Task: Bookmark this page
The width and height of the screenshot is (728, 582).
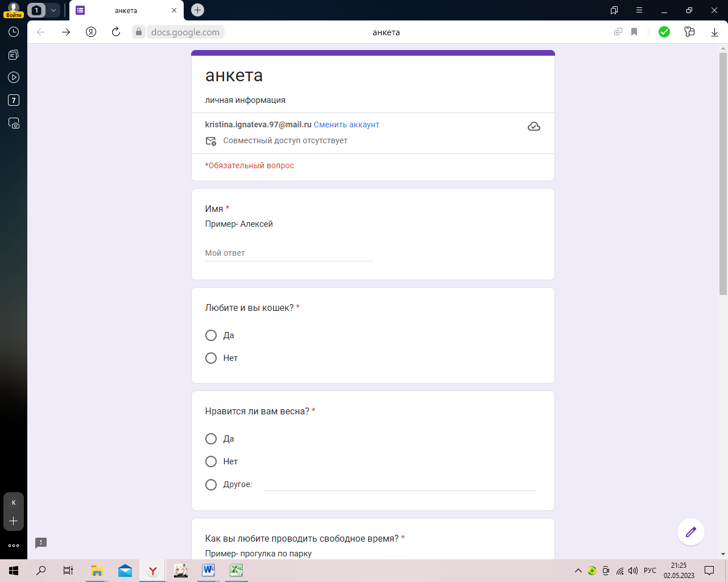Action: [x=634, y=32]
